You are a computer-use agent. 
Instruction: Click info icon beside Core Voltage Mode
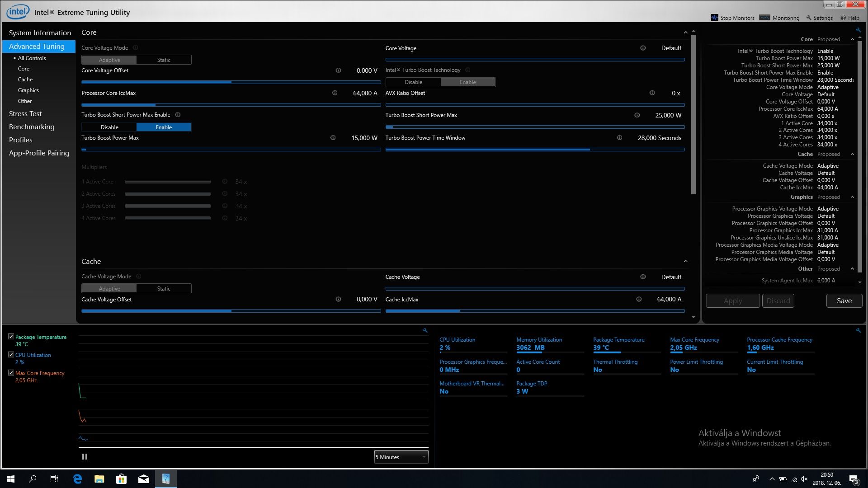[135, 48]
